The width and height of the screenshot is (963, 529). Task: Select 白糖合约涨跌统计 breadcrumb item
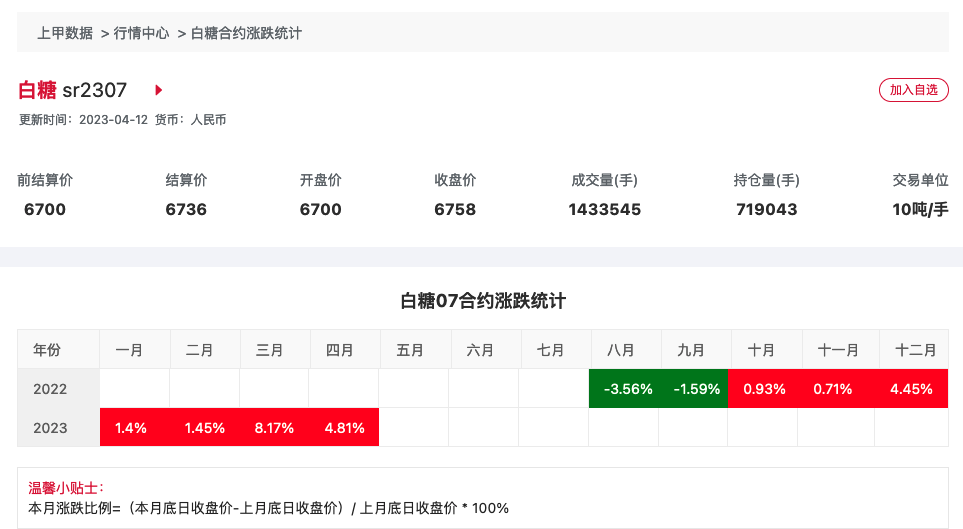pos(246,33)
